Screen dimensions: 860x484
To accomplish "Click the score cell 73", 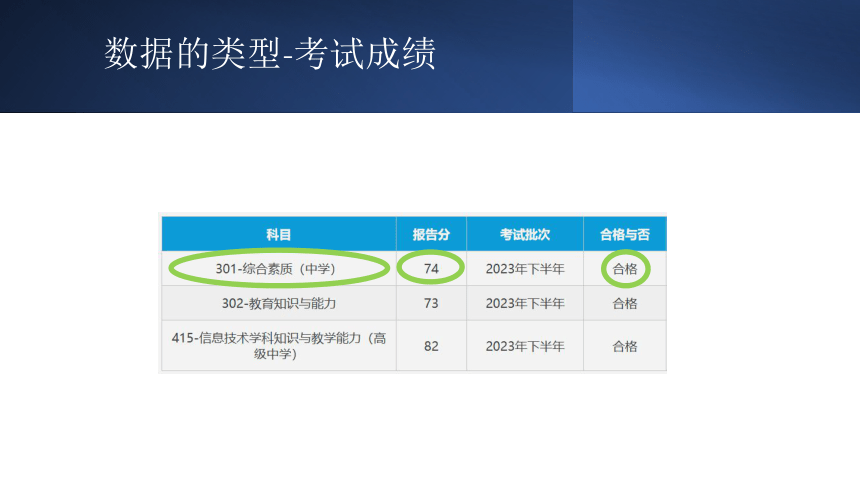I will point(431,303).
